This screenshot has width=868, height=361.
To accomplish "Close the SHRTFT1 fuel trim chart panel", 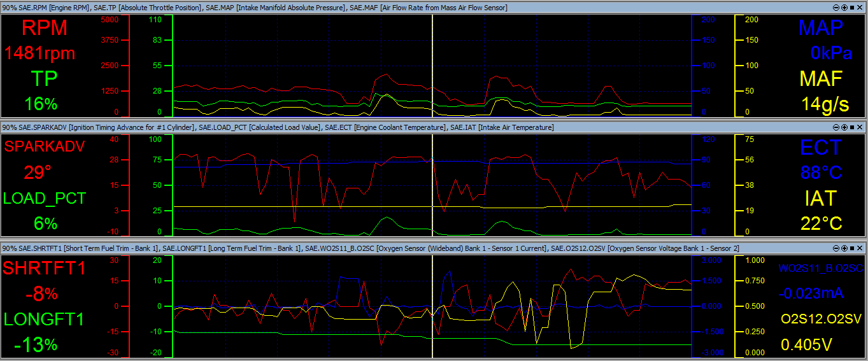I will [x=860, y=248].
